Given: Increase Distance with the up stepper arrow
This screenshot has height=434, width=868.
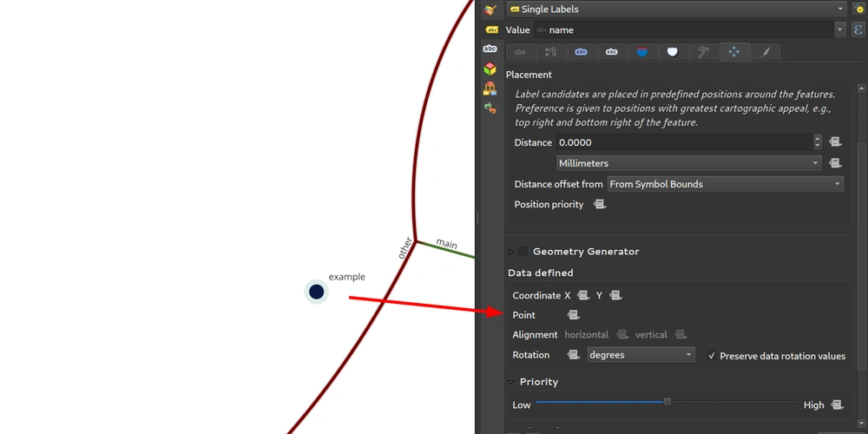Looking at the screenshot, I should click(x=818, y=138).
